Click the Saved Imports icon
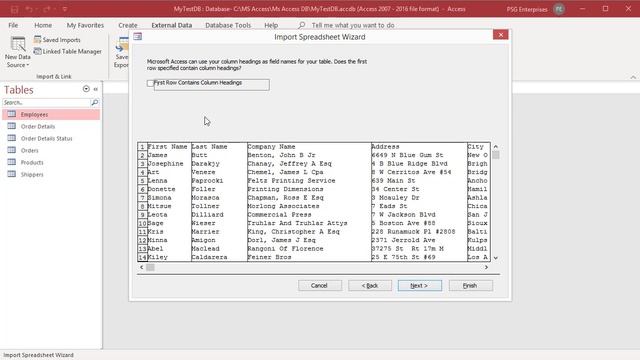Image resolution: width=640 pixels, height=360 pixels. [x=38, y=40]
